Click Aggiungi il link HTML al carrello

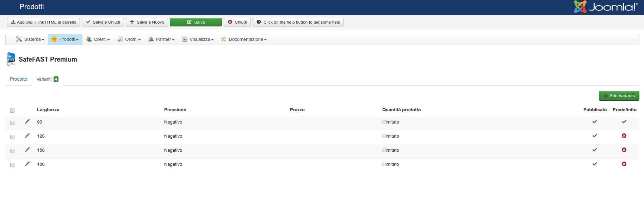tap(43, 22)
